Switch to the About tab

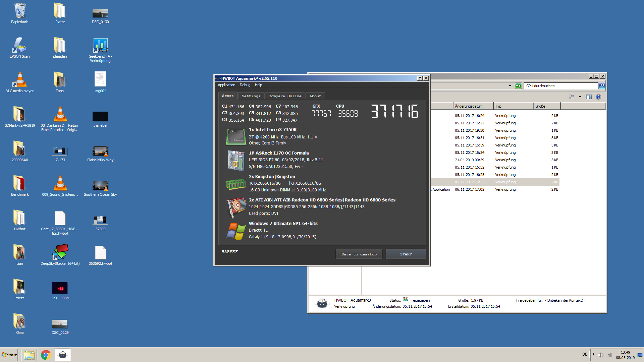[x=315, y=96]
